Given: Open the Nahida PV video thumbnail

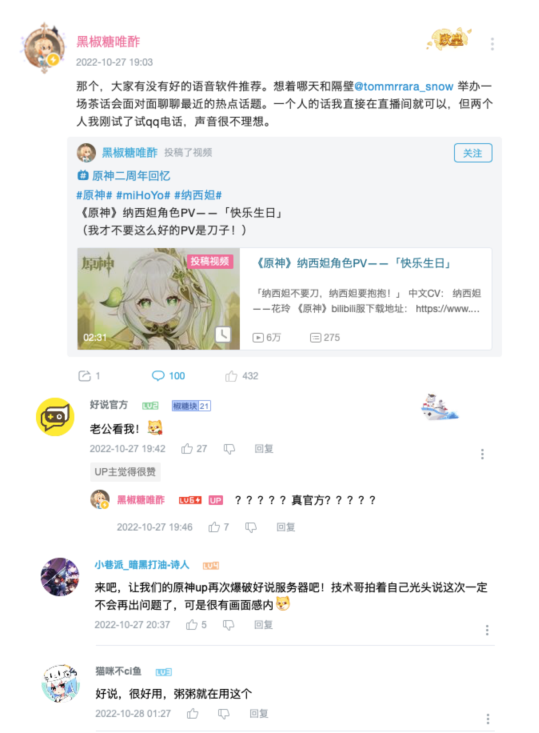Looking at the screenshot, I should [158, 299].
